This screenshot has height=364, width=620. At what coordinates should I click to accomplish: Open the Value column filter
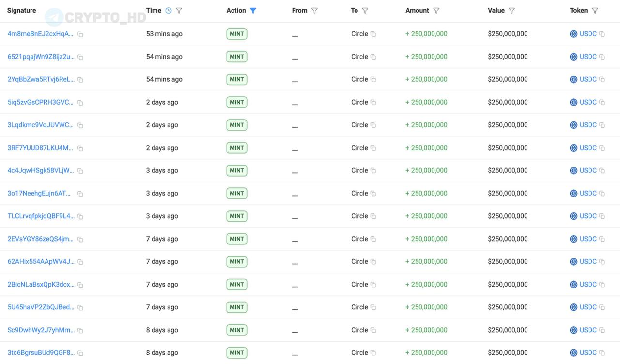coord(511,11)
